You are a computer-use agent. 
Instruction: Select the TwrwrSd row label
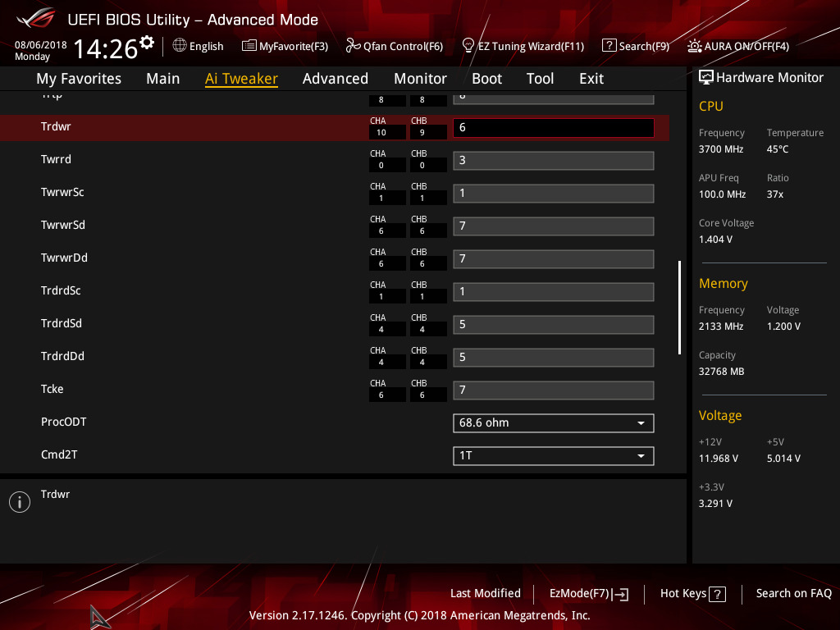62,225
